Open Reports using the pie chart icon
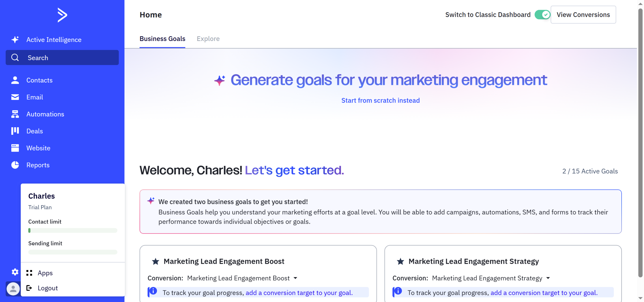 [15, 165]
